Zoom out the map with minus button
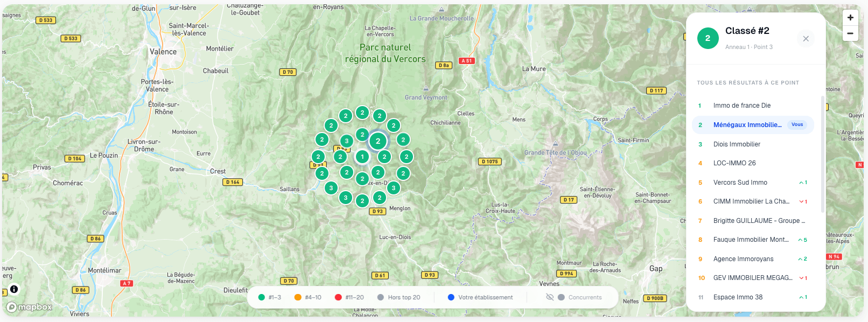 pos(850,33)
